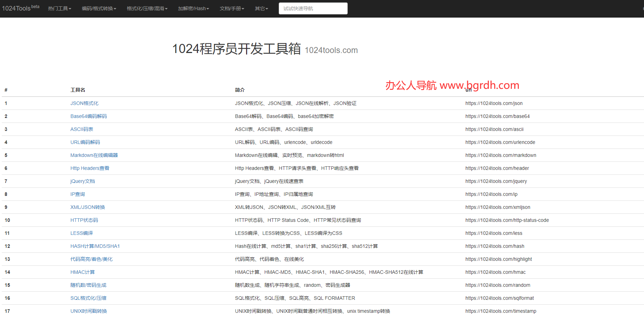
Task: Open the 热门工具 dropdown menu
Action: [x=59, y=8]
